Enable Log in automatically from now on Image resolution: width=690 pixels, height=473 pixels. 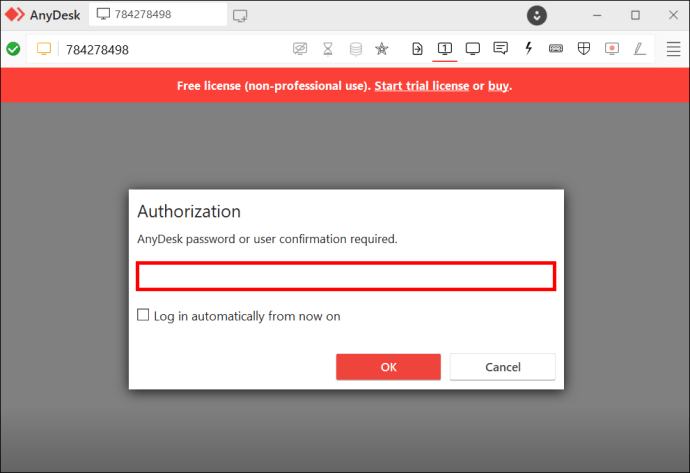[143, 315]
